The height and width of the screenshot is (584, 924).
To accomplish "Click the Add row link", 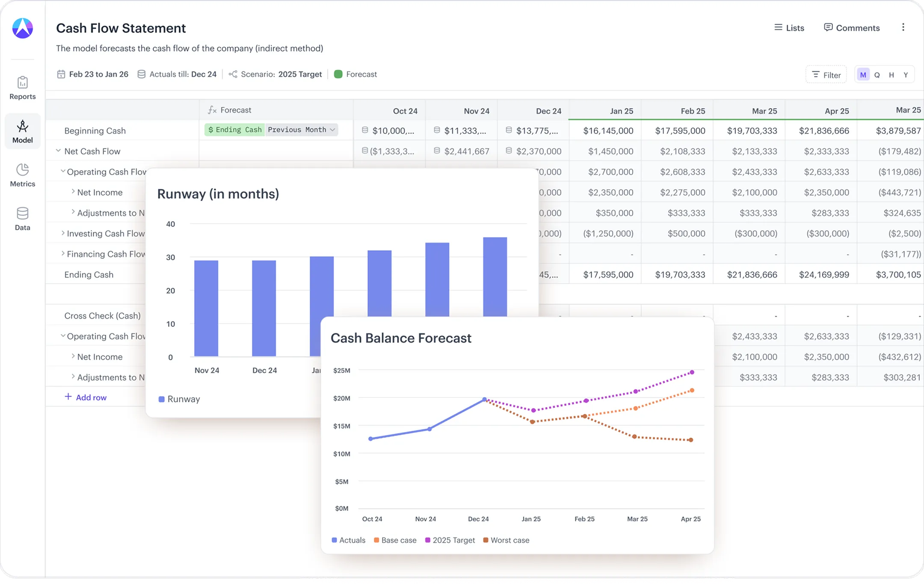I will tap(86, 397).
